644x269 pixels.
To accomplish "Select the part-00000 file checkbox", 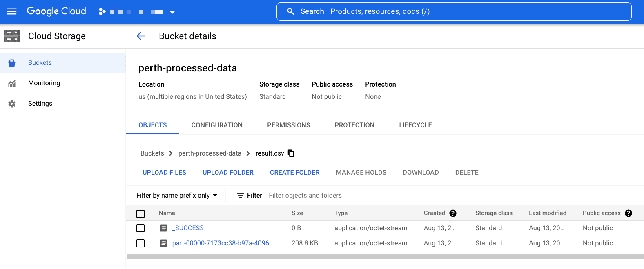I will point(140,243).
